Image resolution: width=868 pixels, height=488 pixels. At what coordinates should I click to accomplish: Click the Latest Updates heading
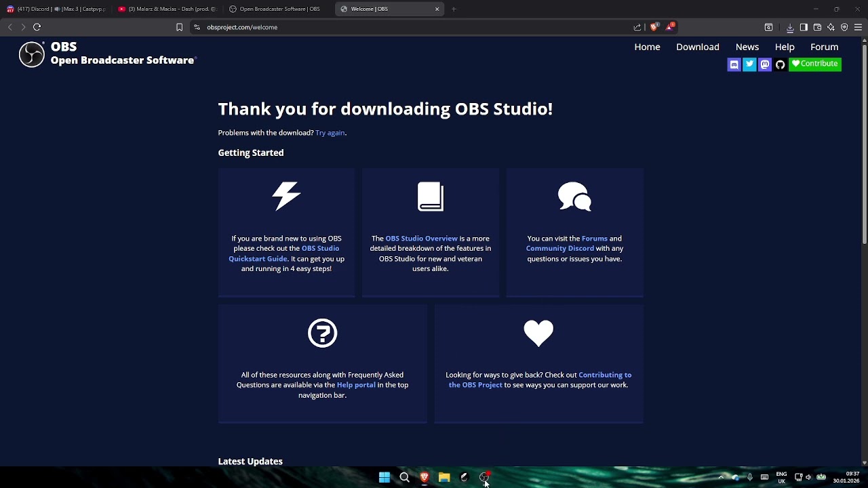point(250,462)
